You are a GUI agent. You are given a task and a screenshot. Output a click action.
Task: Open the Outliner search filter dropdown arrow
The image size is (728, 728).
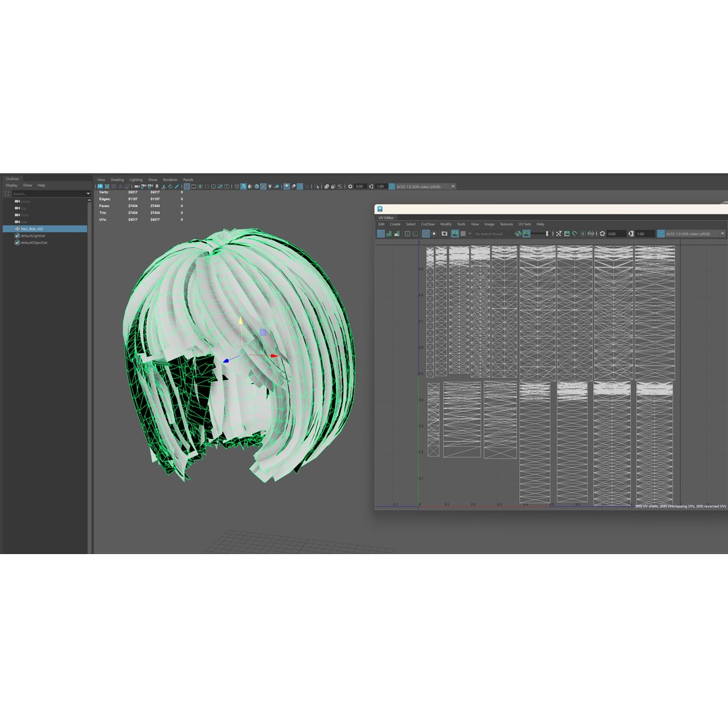point(88,193)
